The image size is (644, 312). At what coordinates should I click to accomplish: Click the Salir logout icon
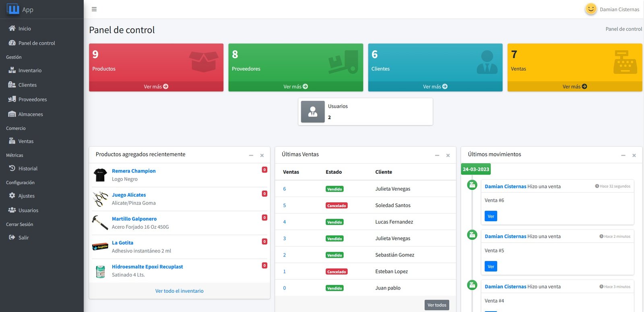[12, 237]
